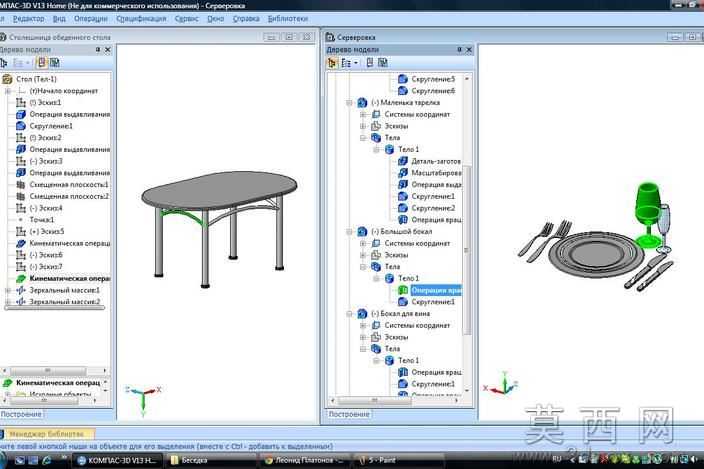Click the last toolbar icon in left model tree

click(54, 63)
